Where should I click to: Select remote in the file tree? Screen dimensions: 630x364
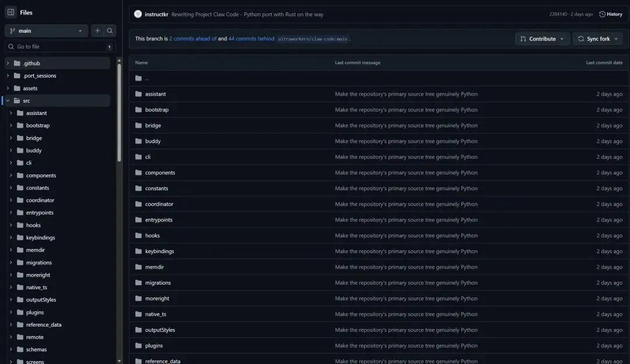(x=34, y=337)
